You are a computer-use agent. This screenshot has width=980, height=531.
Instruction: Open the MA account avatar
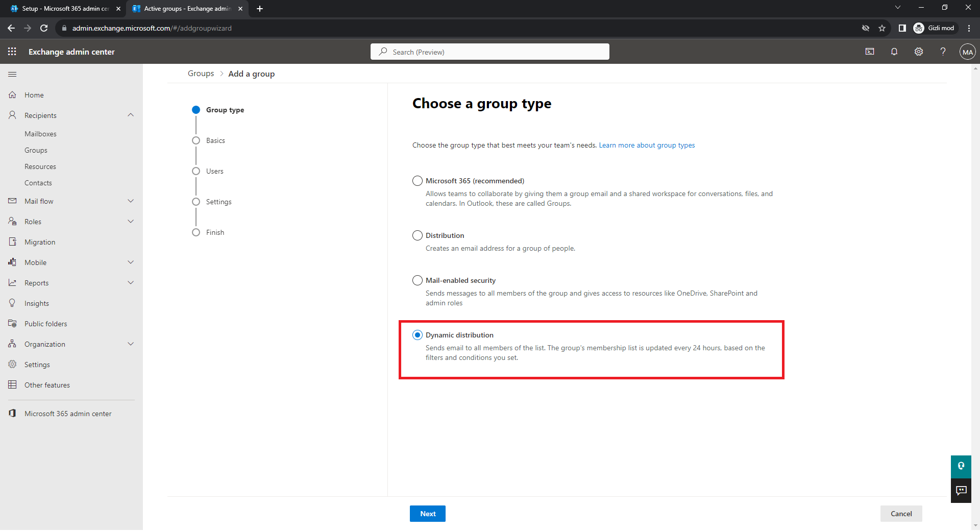(x=967, y=52)
